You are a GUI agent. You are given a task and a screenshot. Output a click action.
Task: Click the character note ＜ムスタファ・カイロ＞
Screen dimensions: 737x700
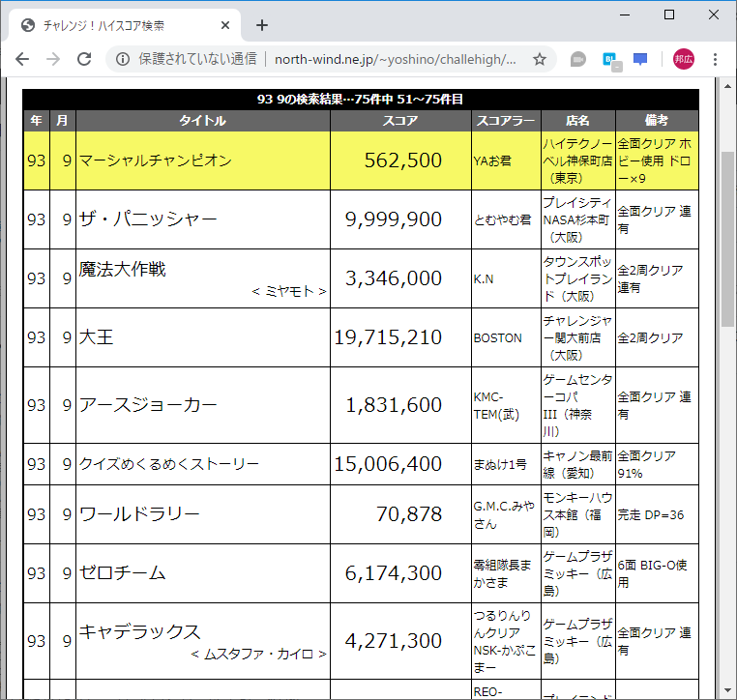[258, 654]
